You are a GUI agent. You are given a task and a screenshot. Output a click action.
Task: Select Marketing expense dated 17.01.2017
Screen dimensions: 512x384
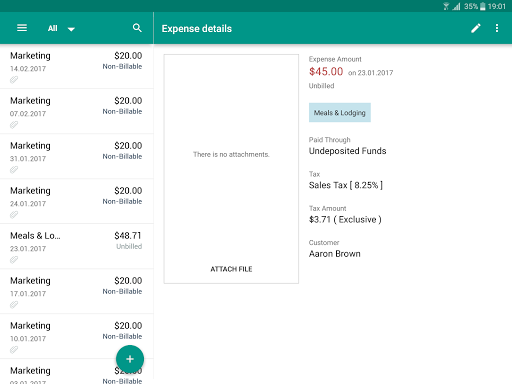(77, 291)
